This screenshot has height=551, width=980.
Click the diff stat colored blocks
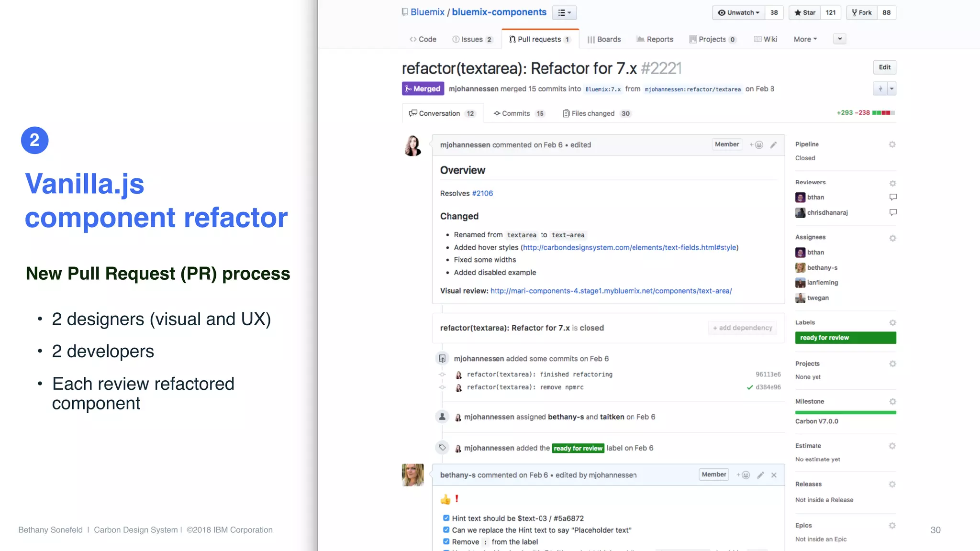(x=883, y=113)
